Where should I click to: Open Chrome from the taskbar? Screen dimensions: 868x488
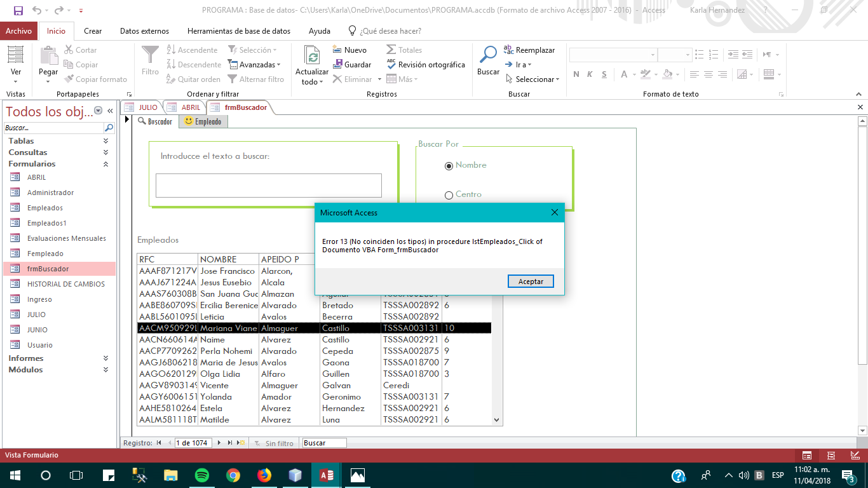pos(233,475)
